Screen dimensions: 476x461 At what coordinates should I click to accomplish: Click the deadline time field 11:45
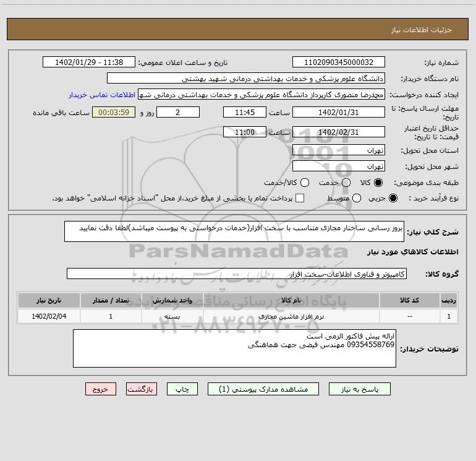tap(245, 112)
